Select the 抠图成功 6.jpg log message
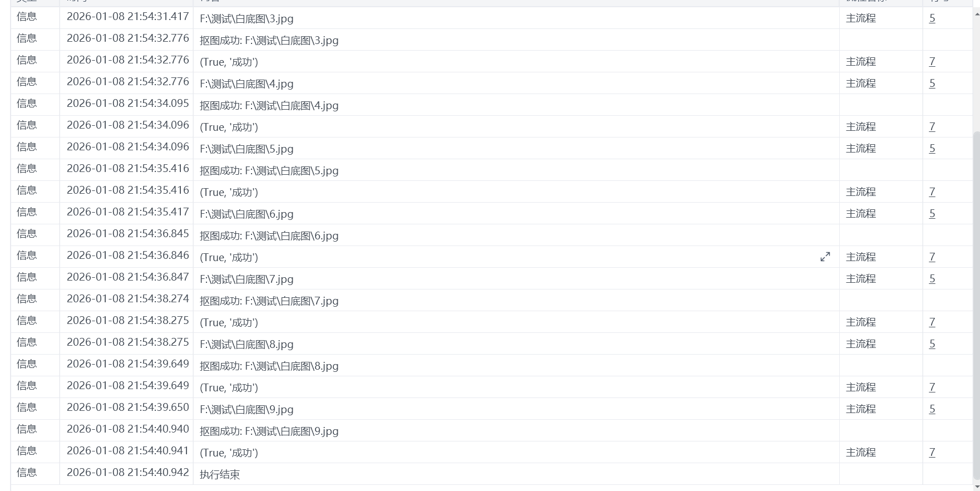The width and height of the screenshot is (980, 491). pyautogui.click(x=269, y=235)
